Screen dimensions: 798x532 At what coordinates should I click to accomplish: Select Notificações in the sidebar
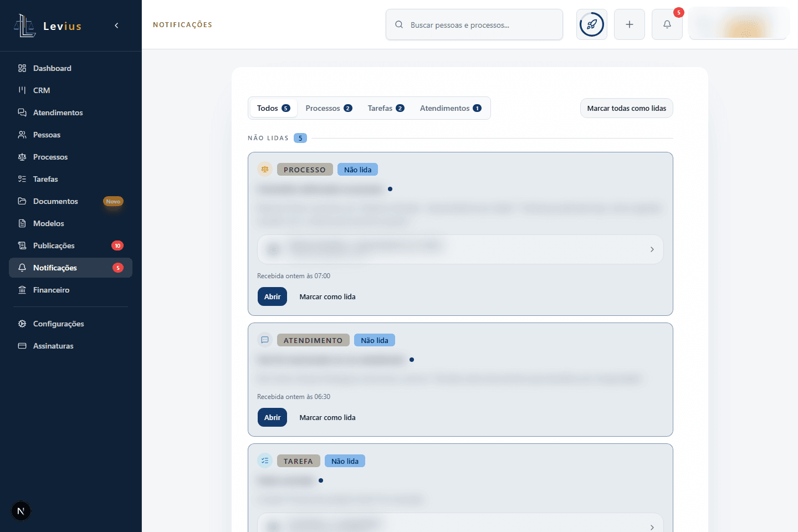(71, 268)
